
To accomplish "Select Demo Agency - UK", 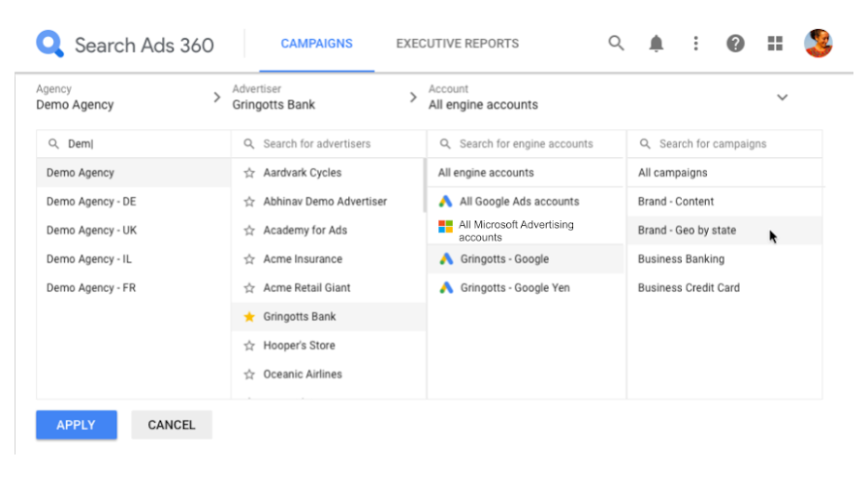I will point(134,231).
